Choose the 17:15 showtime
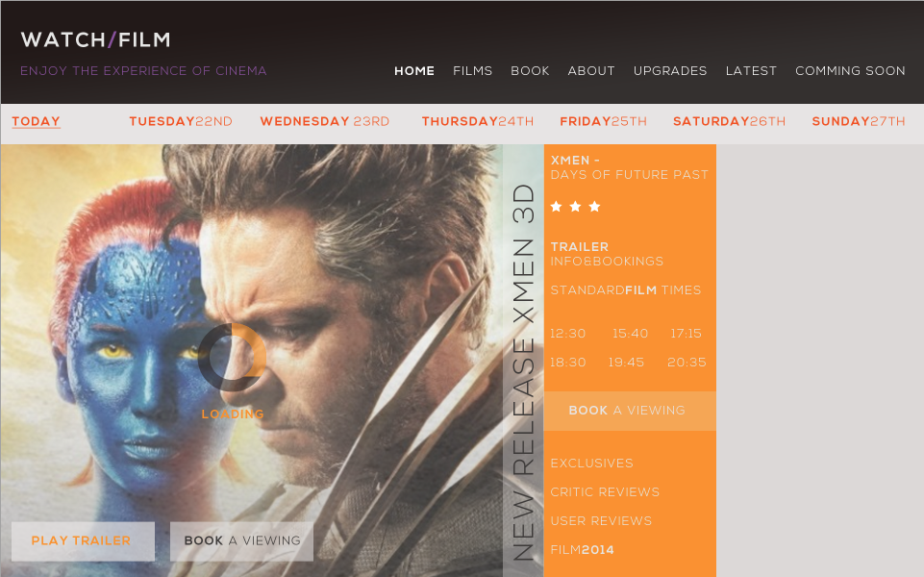The height and width of the screenshot is (577, 924). pyautogui.click(x=686, y=334)
